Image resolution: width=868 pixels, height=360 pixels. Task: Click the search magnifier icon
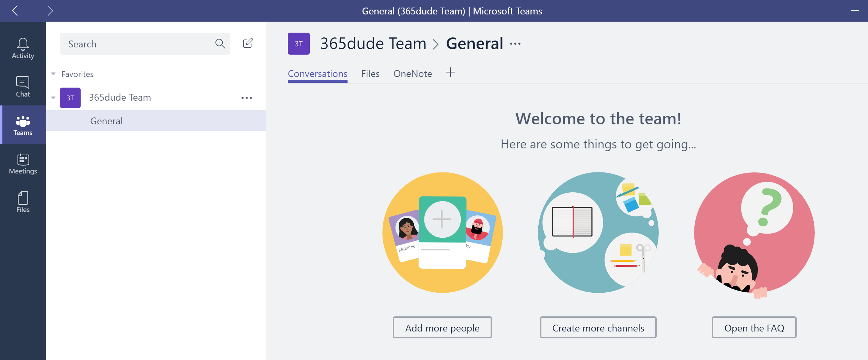(x=220, y=44)
